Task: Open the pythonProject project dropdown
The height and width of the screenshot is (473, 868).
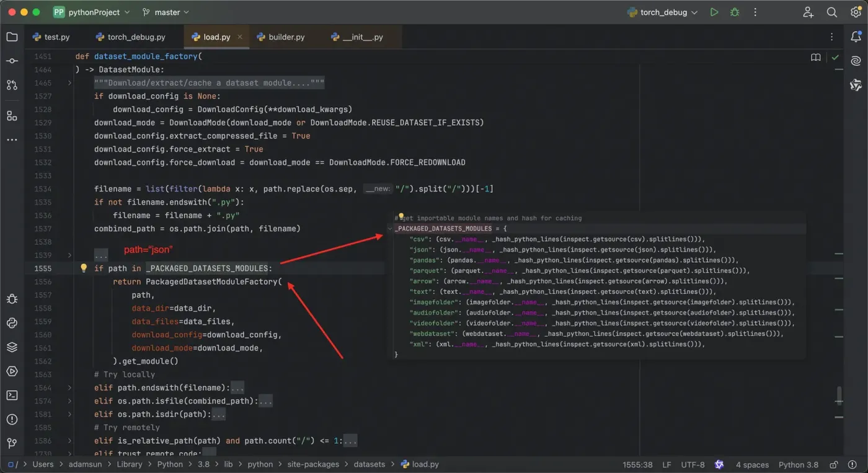Action: [x=92, y=12]
